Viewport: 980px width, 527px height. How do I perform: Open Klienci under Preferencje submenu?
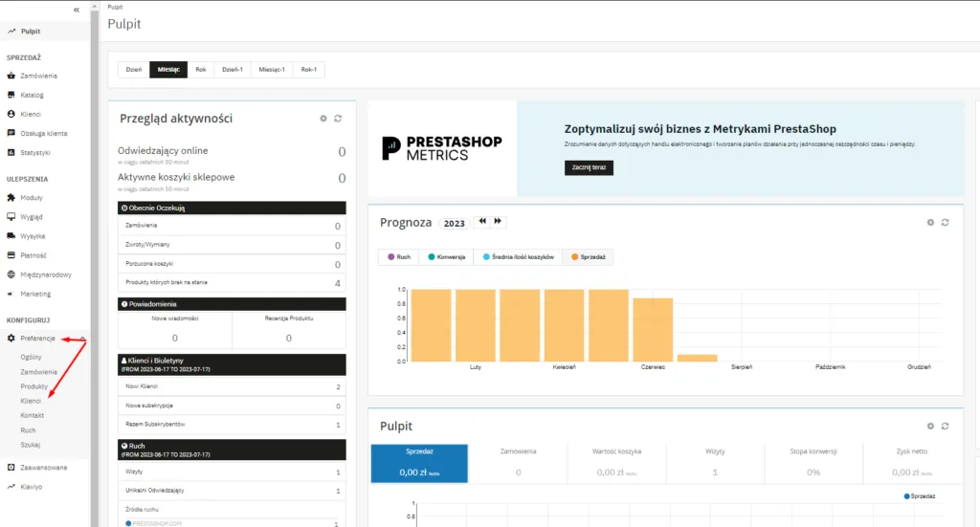pos(32,401)
